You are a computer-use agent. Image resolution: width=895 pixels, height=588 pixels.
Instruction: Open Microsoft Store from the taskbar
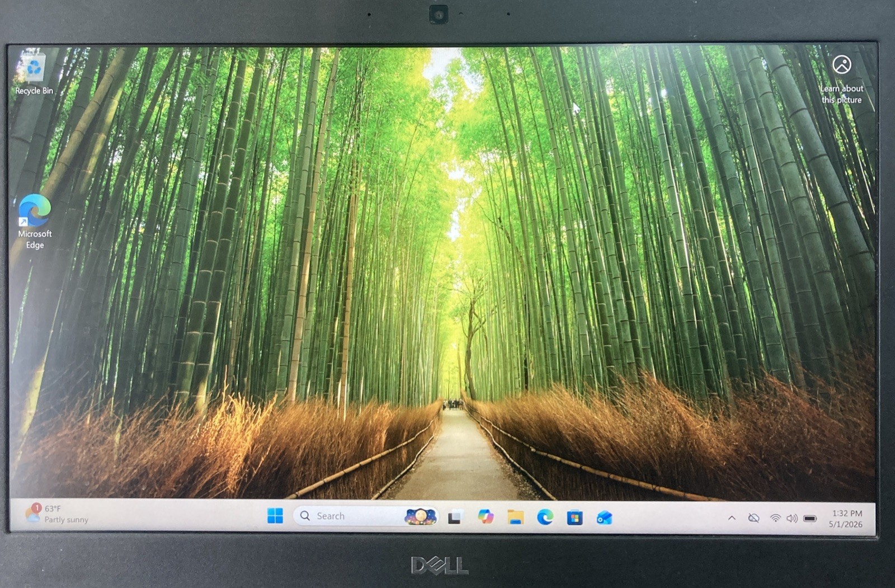click(574, 518)
